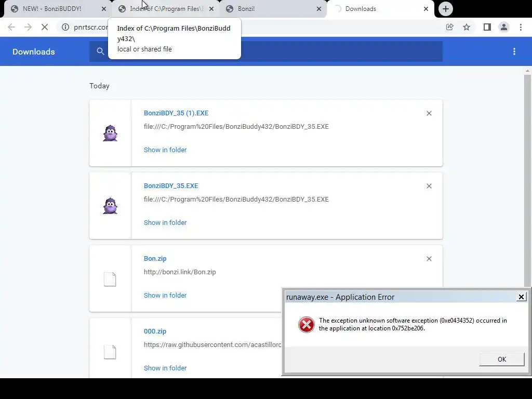The width and height of the screenshot is (532, 399).
Task: Click file icon for Bon.zip
Action: (110, 279)
